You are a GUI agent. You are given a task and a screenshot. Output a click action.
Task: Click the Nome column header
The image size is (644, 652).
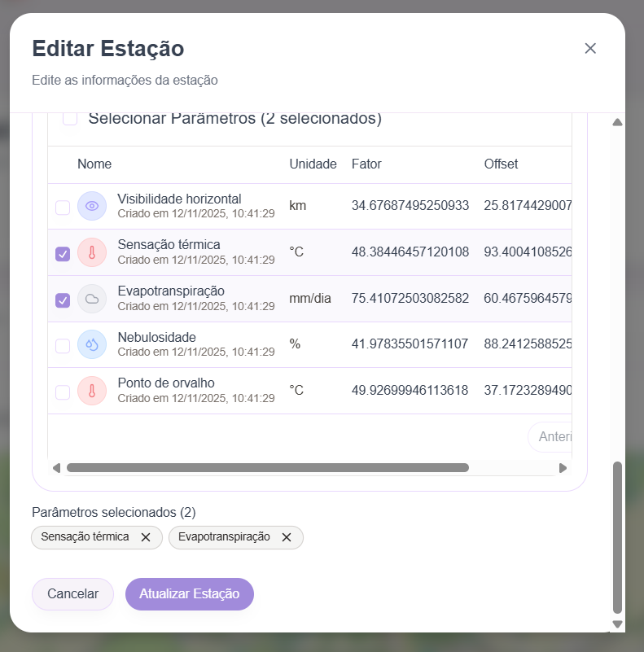pyautogui.click(x=94, y=164)
